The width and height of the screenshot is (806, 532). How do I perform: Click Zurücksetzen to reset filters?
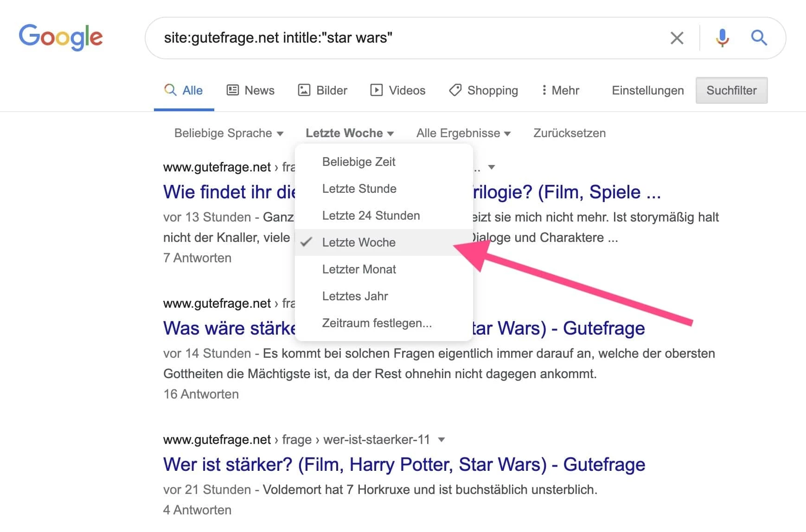[x=569, y=133]
